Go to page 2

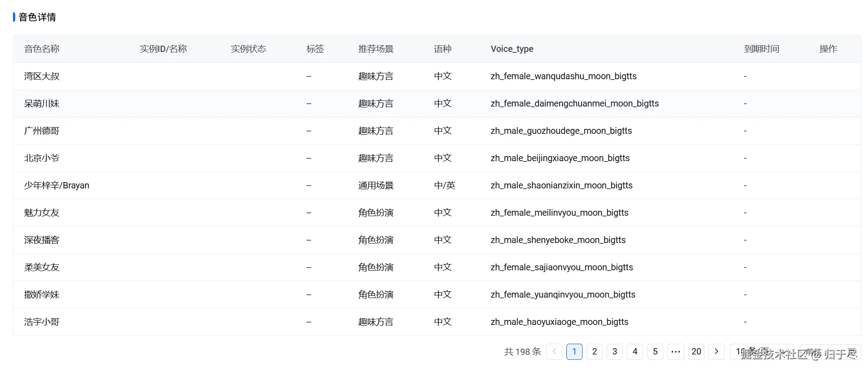(x=595, y=352)
